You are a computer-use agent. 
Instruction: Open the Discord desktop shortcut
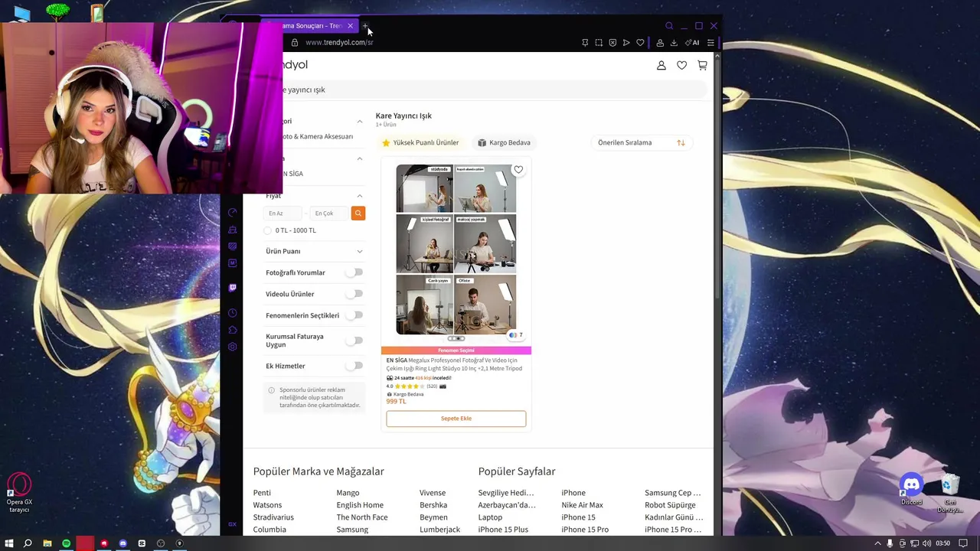pos(911,489)
